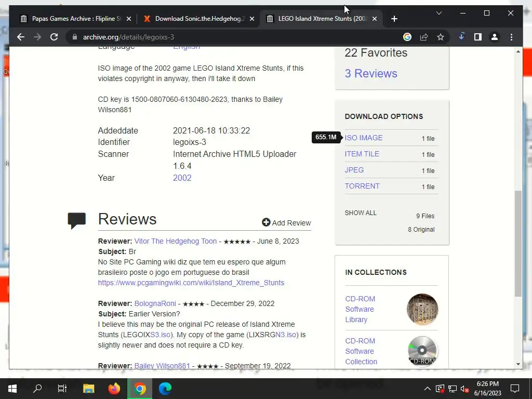Open the taskbar clock and date
The image size is (532, 399).
487,389
